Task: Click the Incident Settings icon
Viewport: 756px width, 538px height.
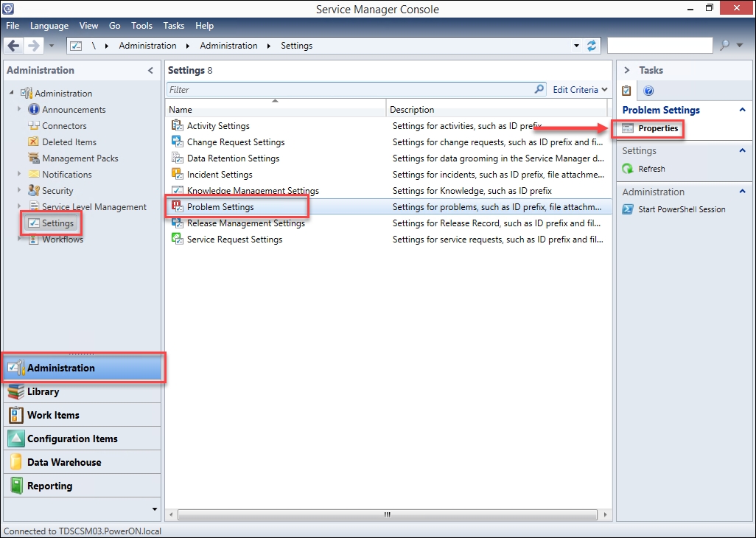Action: pos(178,174)
